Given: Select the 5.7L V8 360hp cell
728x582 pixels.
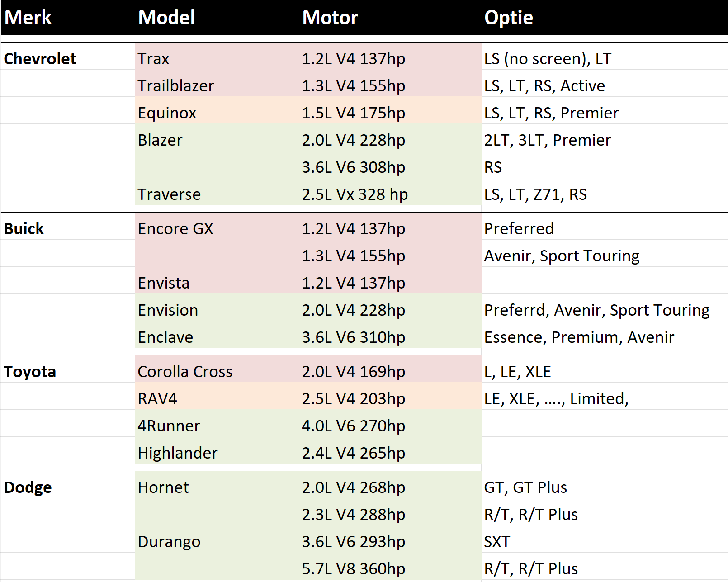Looking at the screenshot, I should (x=354, y=569).
